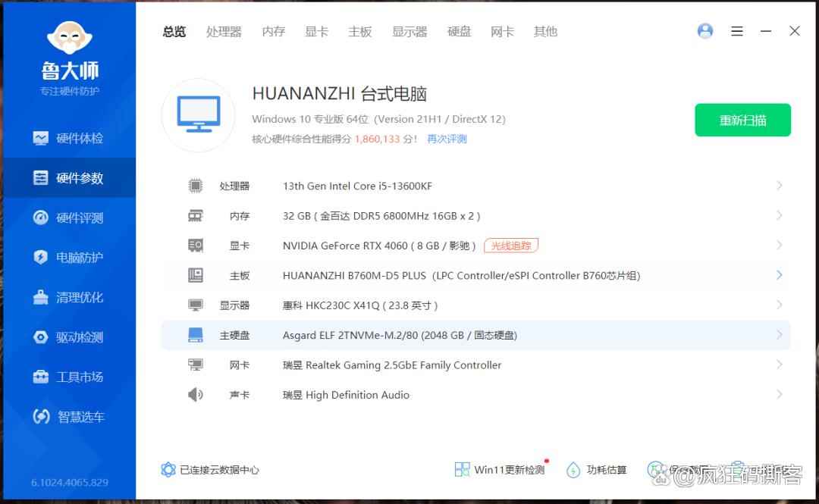Image resolution: width=819 pixels, height=504 pixels.
Task: Open the hamburger menu icon
Action: (737, 31)
